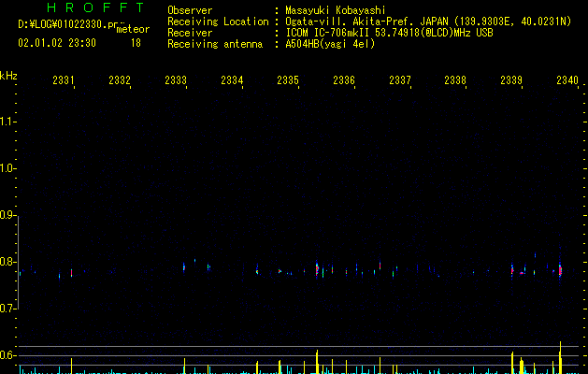Click the Observer field label
The width and height of the screenshot is (588, 374).
(x=190, y=10)
